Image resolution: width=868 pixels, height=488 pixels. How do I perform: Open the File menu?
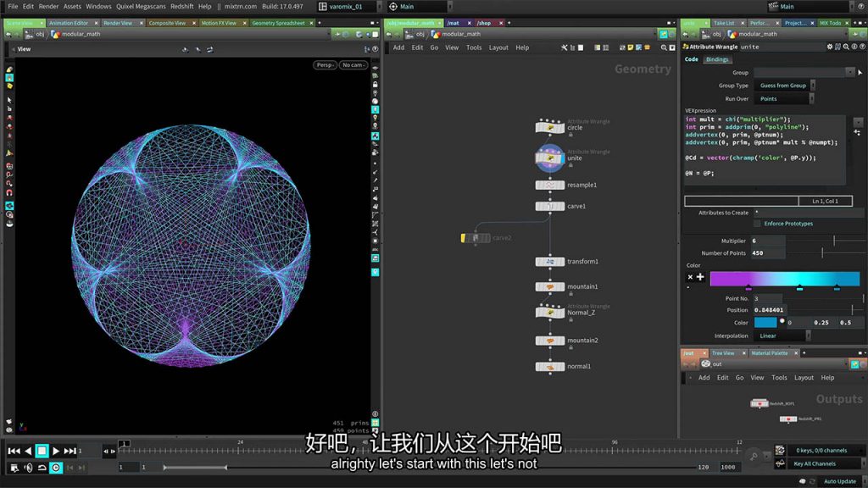pyautogui.click(x=13, y=6)
